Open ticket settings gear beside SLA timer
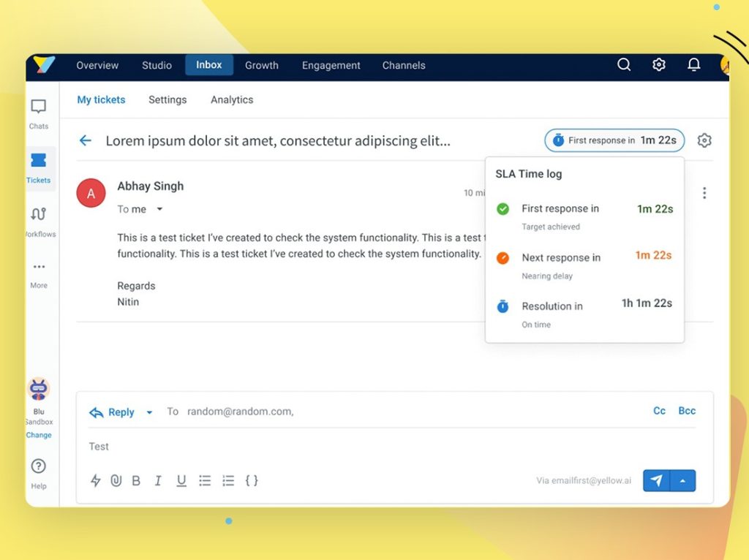Screen dimensions: 749x560 point(704,140)
